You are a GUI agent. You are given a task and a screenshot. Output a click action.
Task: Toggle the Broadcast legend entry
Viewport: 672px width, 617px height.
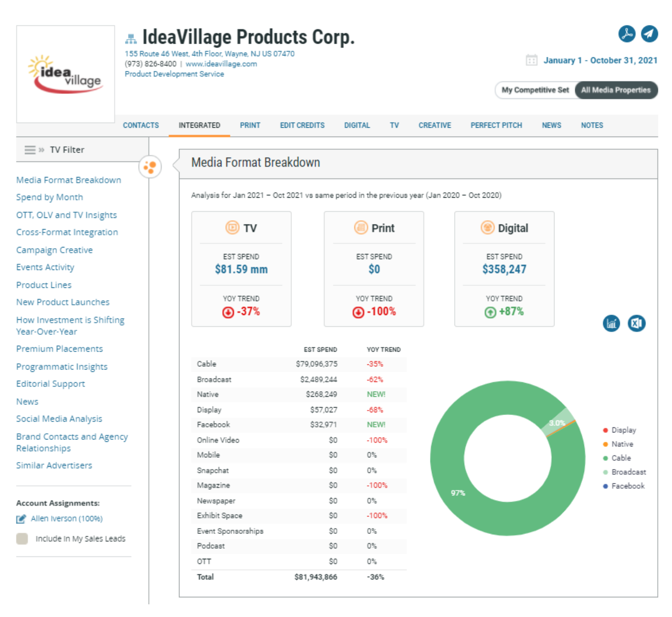tap(624, 472)
